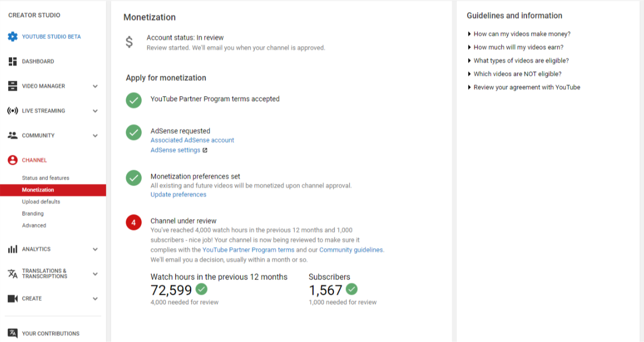Click the green check next to 1,567

pyautogui.click(x=351, y=289)
